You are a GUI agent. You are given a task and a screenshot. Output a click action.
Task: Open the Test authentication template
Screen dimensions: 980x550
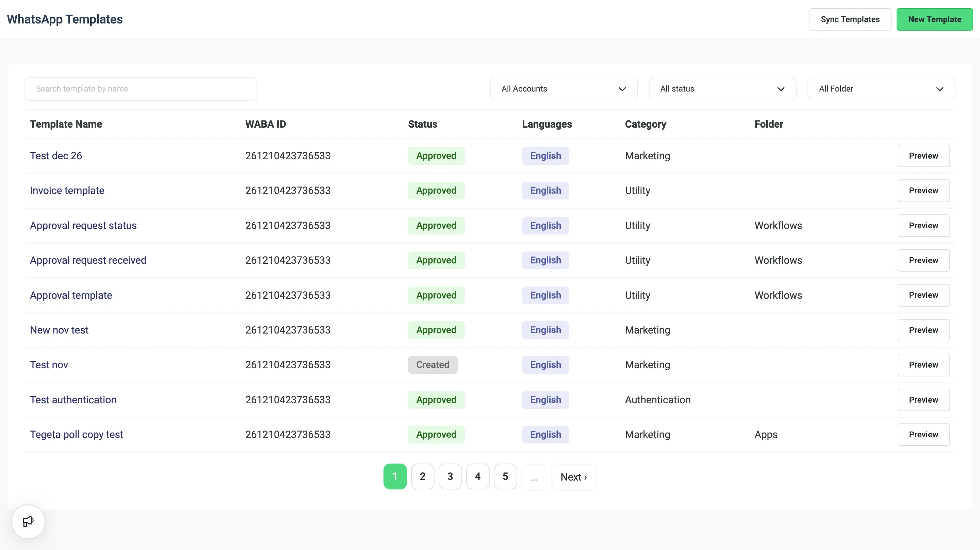pos(73,400)
